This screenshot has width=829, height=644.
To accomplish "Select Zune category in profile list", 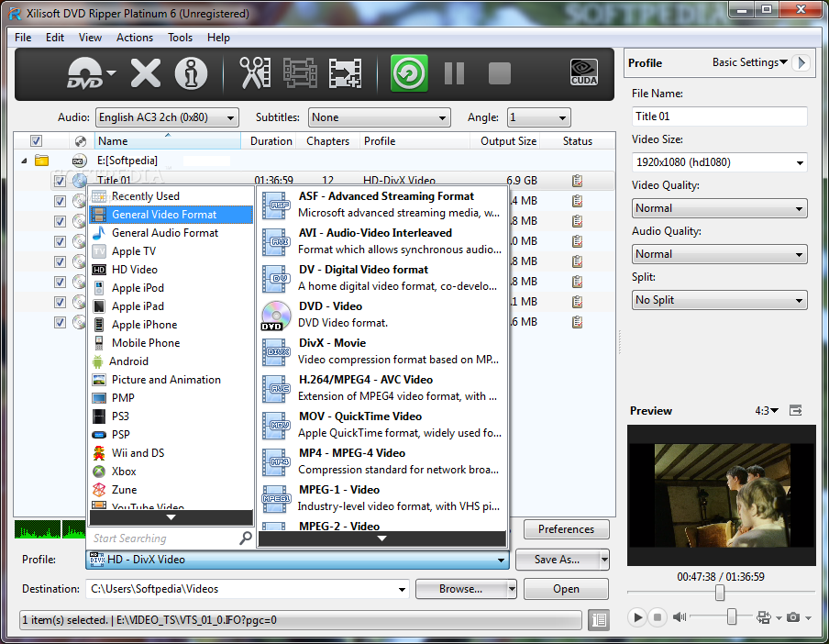I will click(x=171, y=490).
